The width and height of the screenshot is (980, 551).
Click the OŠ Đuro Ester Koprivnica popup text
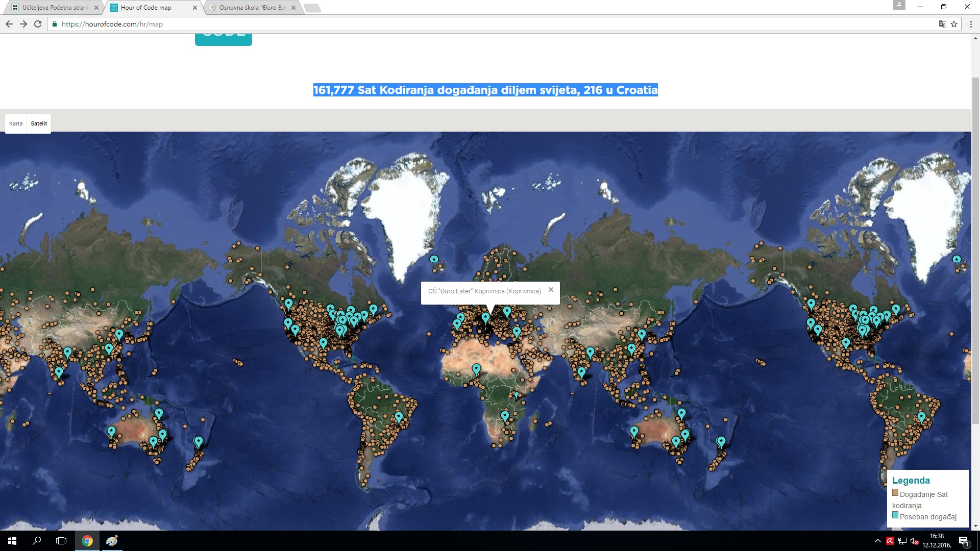484,291
